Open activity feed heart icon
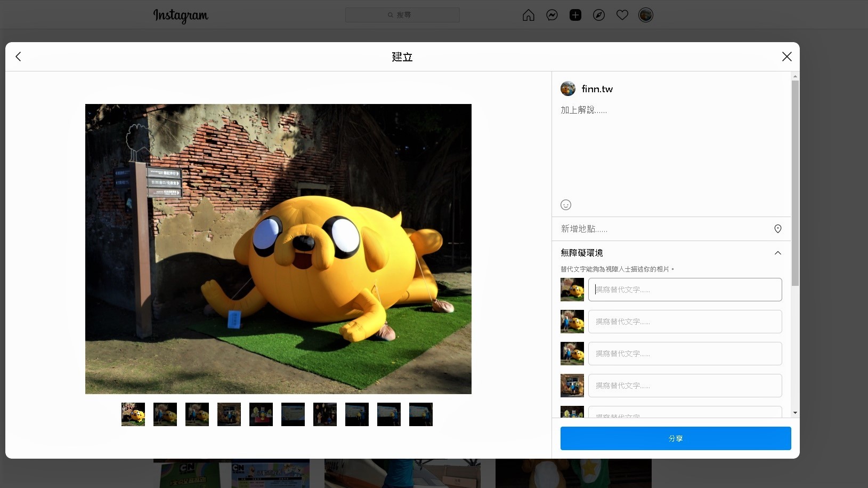The height and width of the screenshot is (488, 868). pyautogui.click(x=622, y=15)
